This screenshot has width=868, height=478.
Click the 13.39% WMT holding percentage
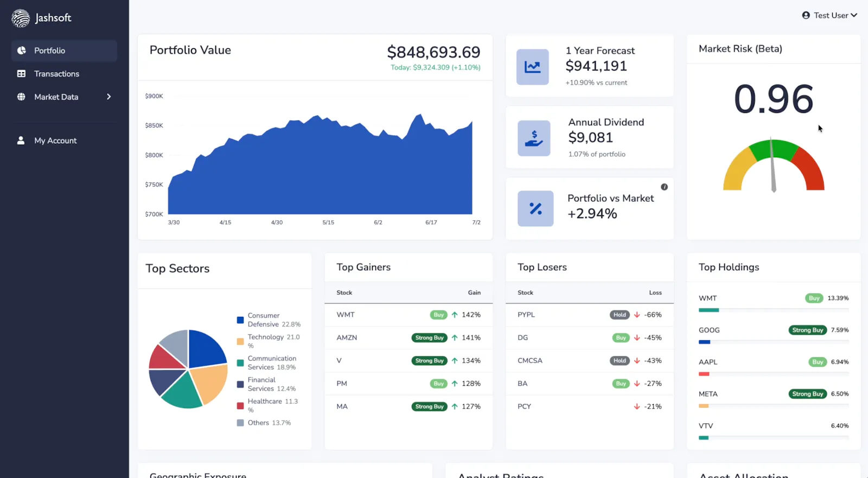click(x=838, y=298)
